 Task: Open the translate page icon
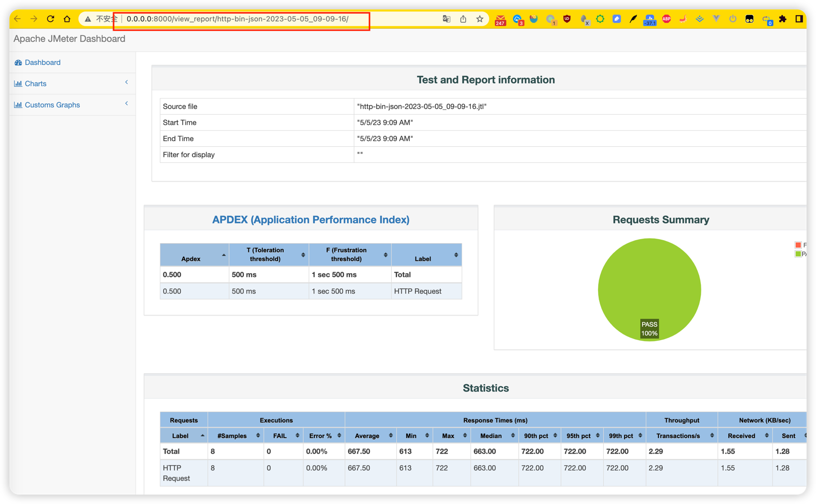(x=446, y=19)
